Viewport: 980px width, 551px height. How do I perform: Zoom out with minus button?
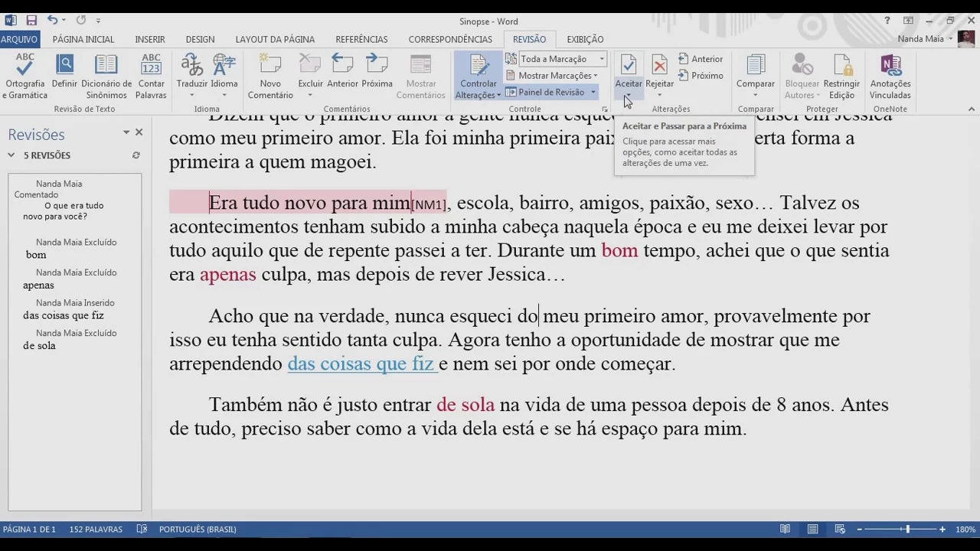pos(860,529)
